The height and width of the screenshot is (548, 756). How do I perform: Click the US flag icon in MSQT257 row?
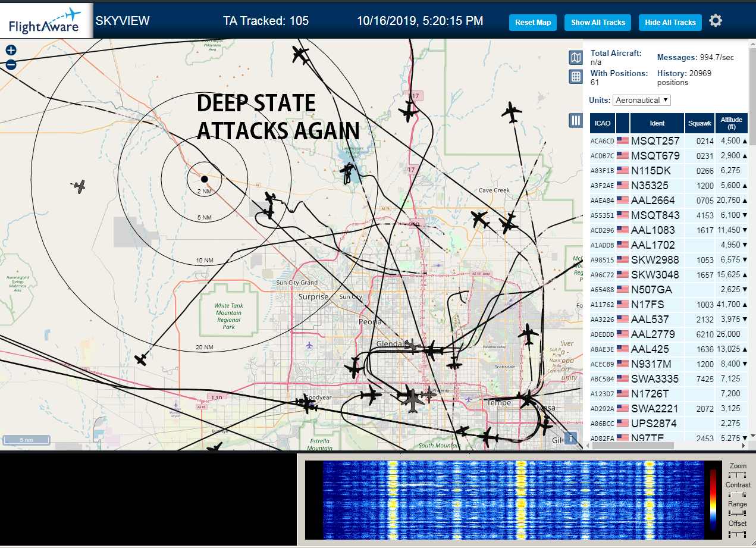[x=623, y=141]
